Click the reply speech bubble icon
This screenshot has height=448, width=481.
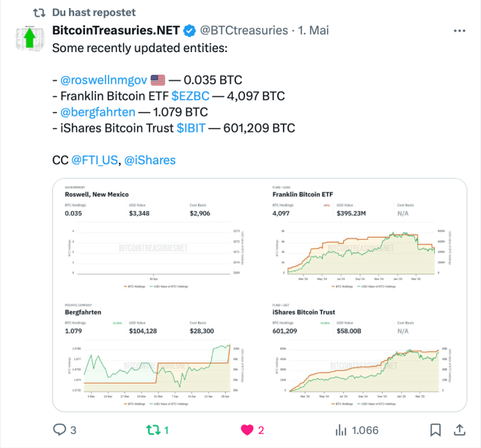click(x=60, y=430)
